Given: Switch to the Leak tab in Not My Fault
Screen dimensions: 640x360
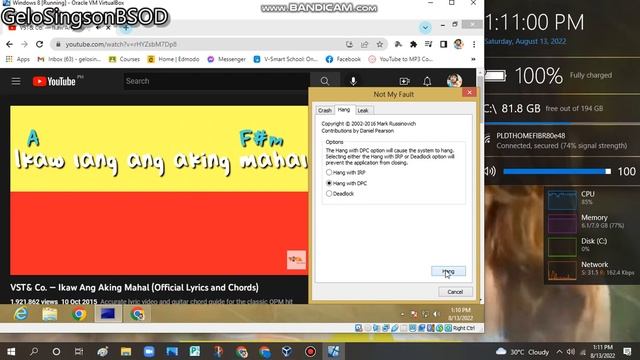Looking at the screenshot, I should [x=363, y=110].
